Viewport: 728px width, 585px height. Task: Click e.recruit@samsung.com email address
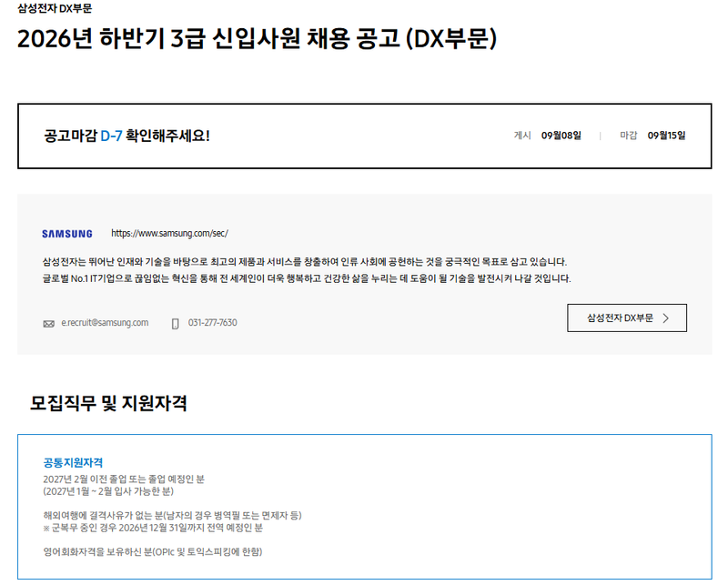105,323
